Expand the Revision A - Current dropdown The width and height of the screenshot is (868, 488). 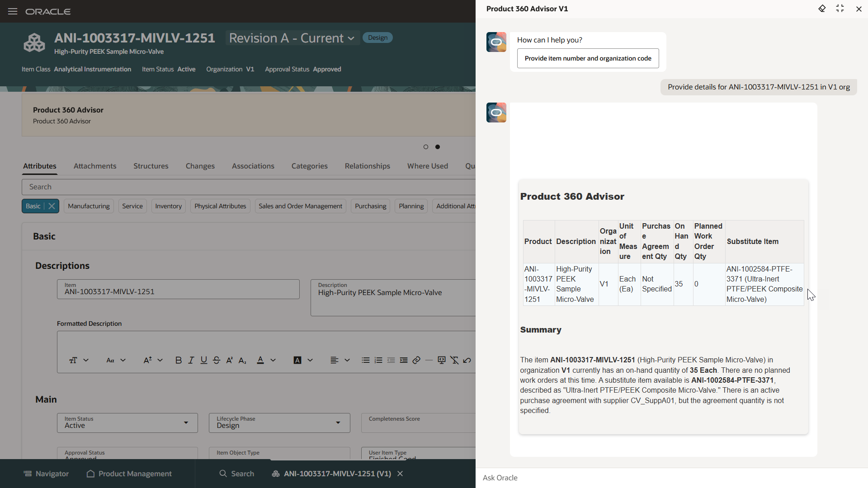(x=351, y=38)
